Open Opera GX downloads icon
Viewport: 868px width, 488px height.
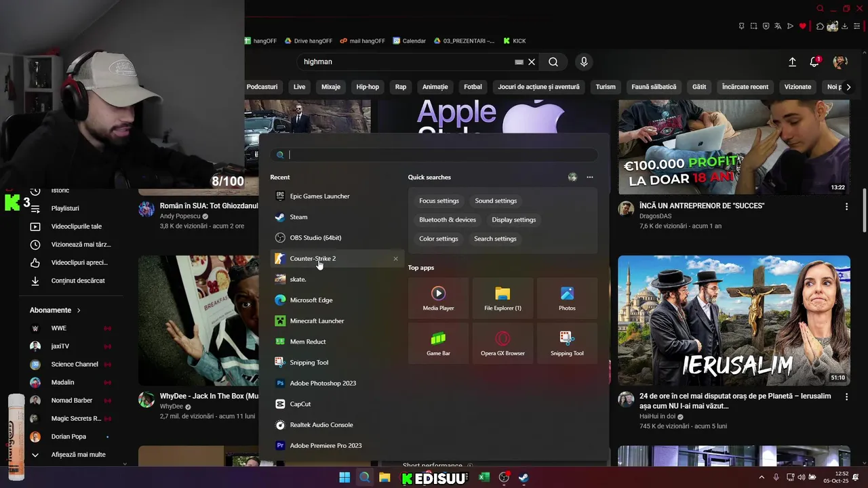tap(845, 26)
